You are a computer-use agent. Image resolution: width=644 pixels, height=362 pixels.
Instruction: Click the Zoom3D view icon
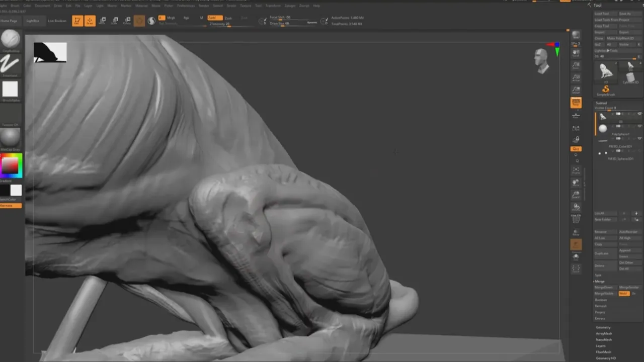pos(576,195)
